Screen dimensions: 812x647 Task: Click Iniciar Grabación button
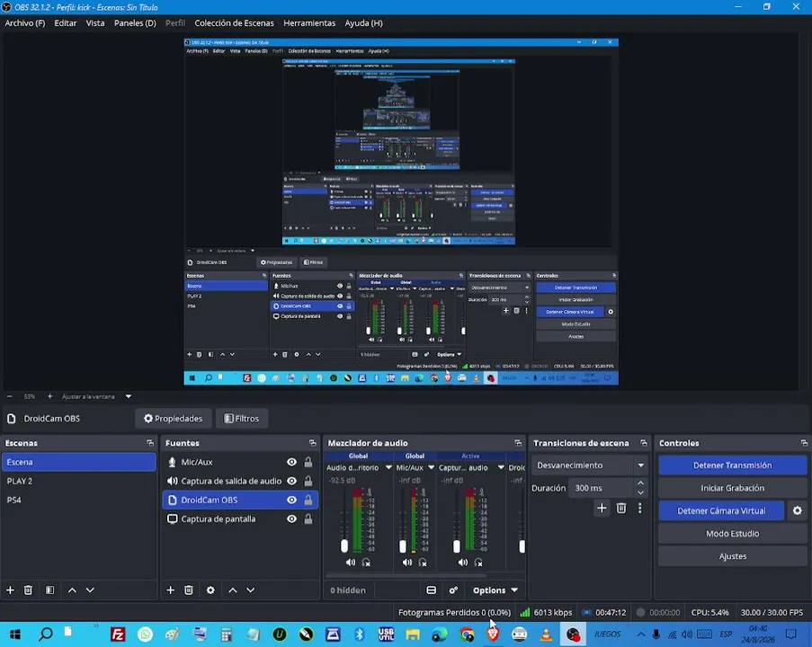pos(732,488)
